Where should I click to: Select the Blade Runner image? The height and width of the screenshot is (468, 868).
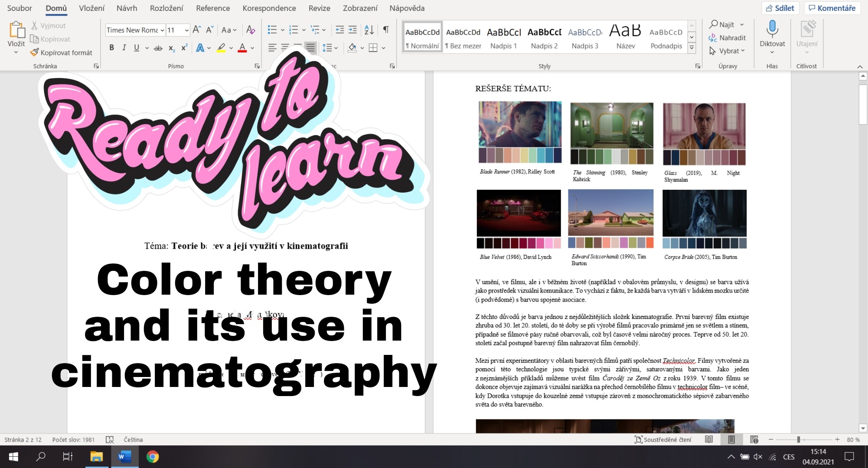coord(520,132)
